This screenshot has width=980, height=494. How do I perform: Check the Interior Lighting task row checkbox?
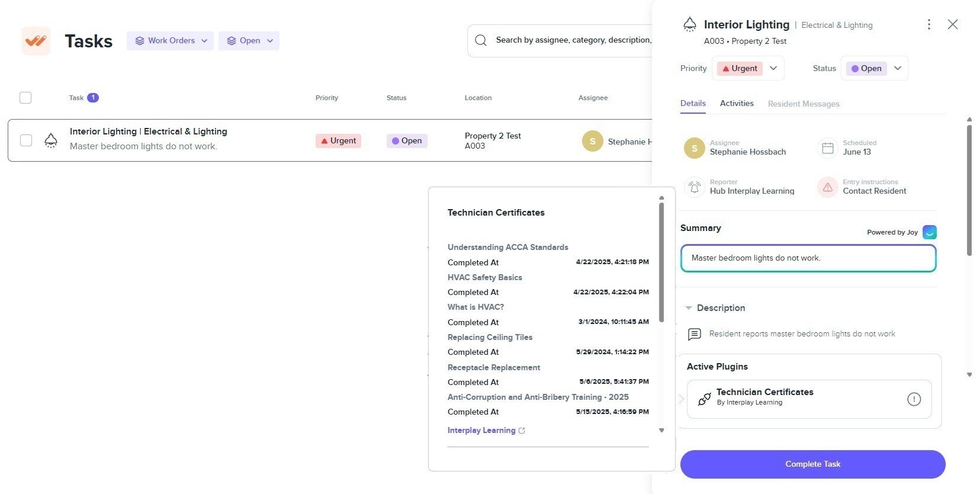pyautogui.click(x=26, y=140)
